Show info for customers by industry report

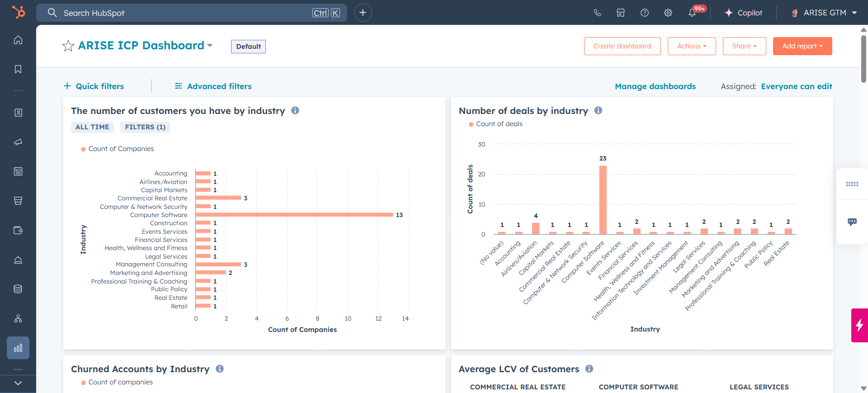(x=295, y=110)
